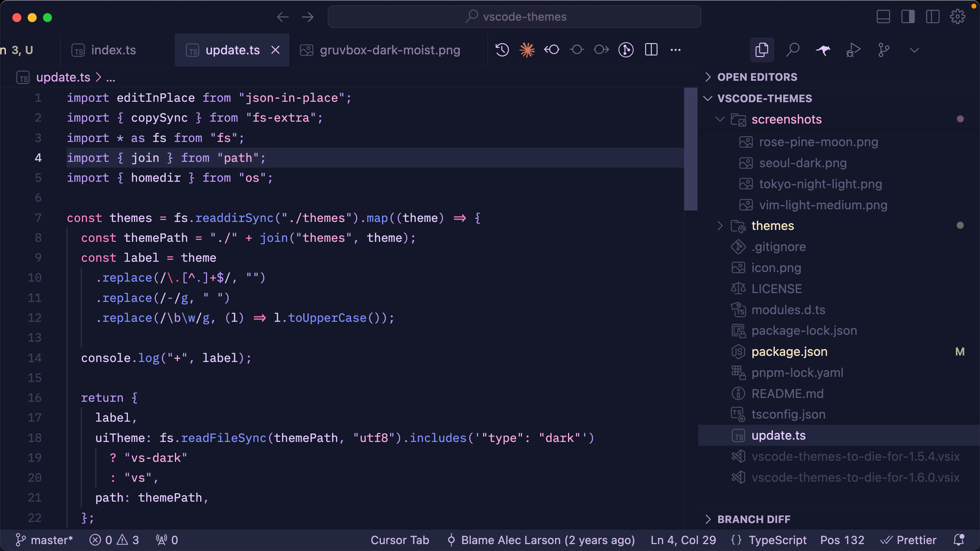Switch to the gruvbox-dark-moist.png tab
The height and width of the screenshot is (551, 980).
390,50
